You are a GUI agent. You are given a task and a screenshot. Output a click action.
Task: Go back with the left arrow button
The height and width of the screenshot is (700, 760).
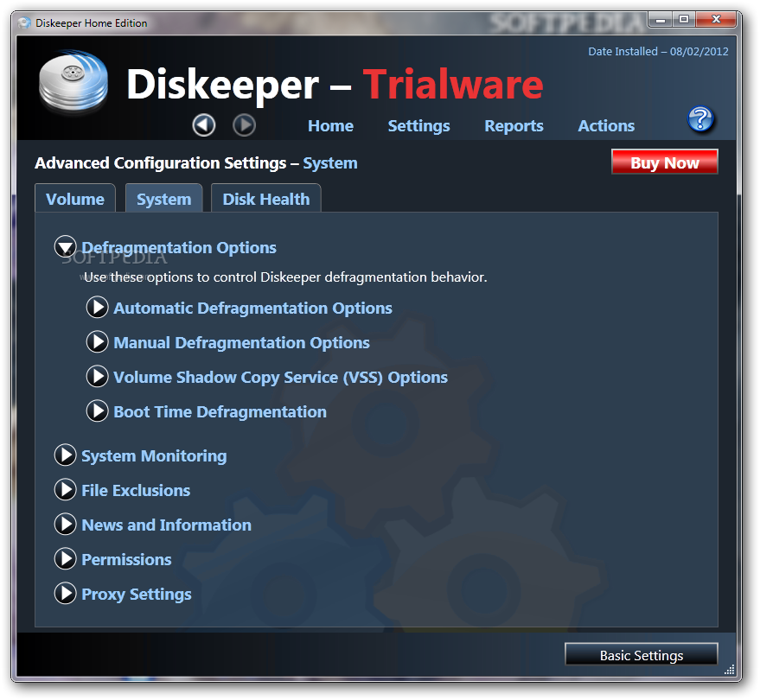203,125
